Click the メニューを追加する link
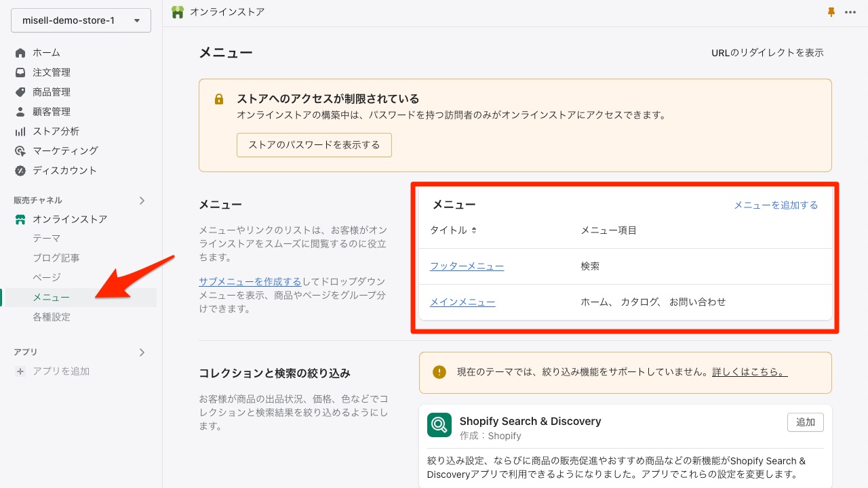The width and height of the screenshot is (868, 488). 776,205
